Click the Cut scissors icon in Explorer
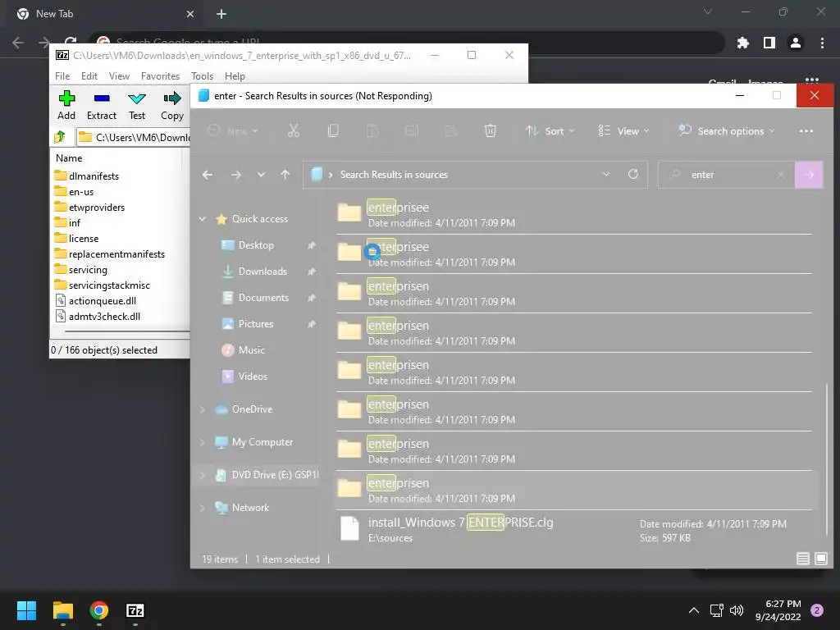 coord(294,130)
